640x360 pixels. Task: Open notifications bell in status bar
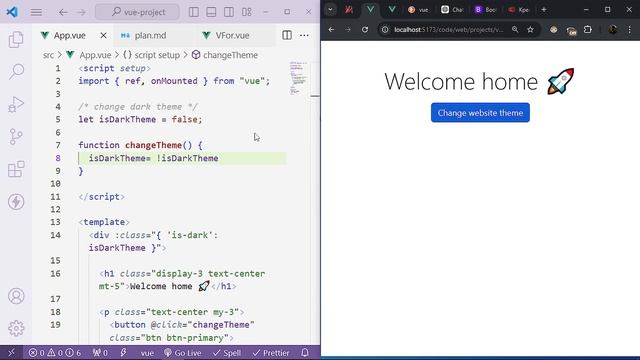(x=305, y=353)
